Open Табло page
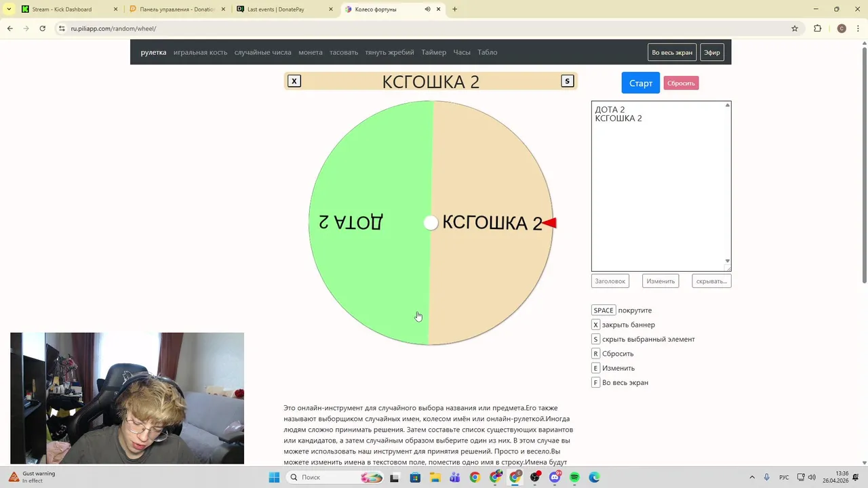This screenshot has width=868, height=488. coord(487,52)
